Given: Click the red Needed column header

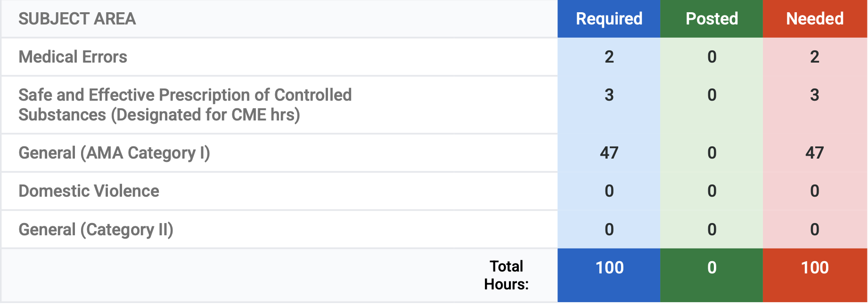Looking at the screenshot, I should pos(815,19).
